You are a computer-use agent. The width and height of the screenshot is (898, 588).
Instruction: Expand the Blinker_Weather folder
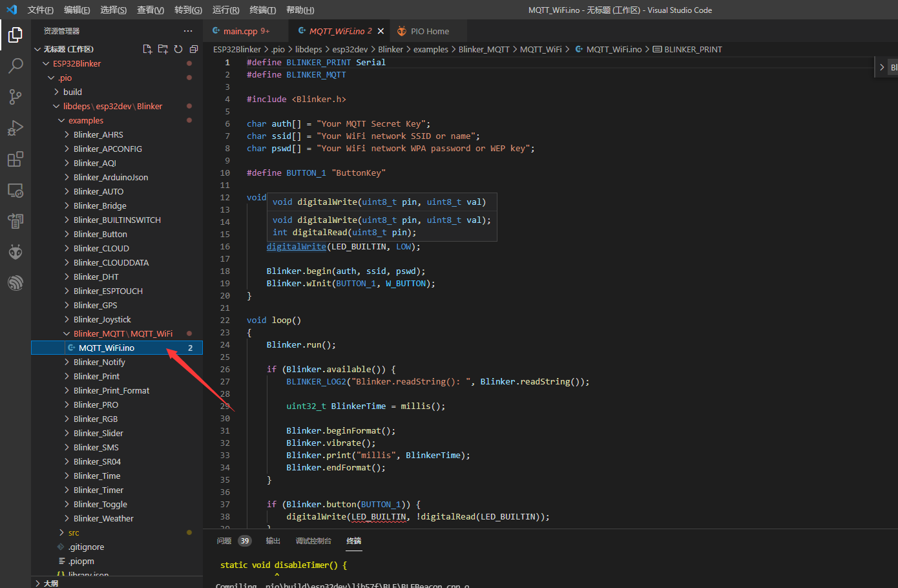click(x=117, y=518)
